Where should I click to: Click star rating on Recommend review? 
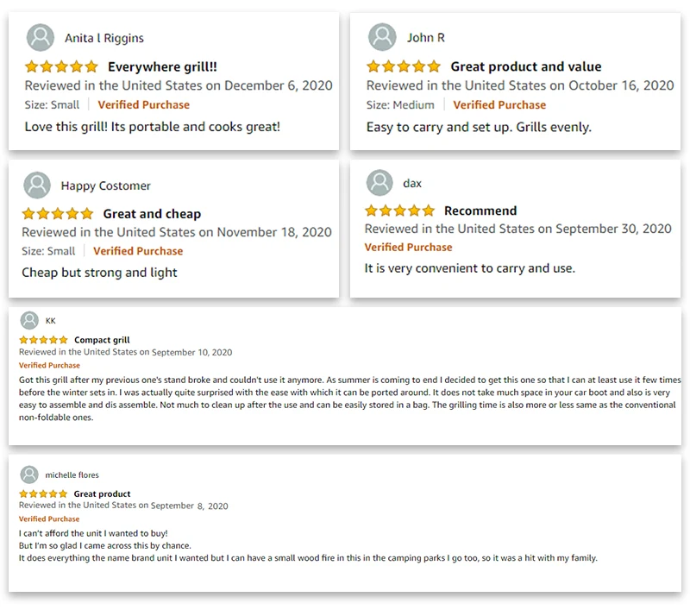tap(400, 211)
